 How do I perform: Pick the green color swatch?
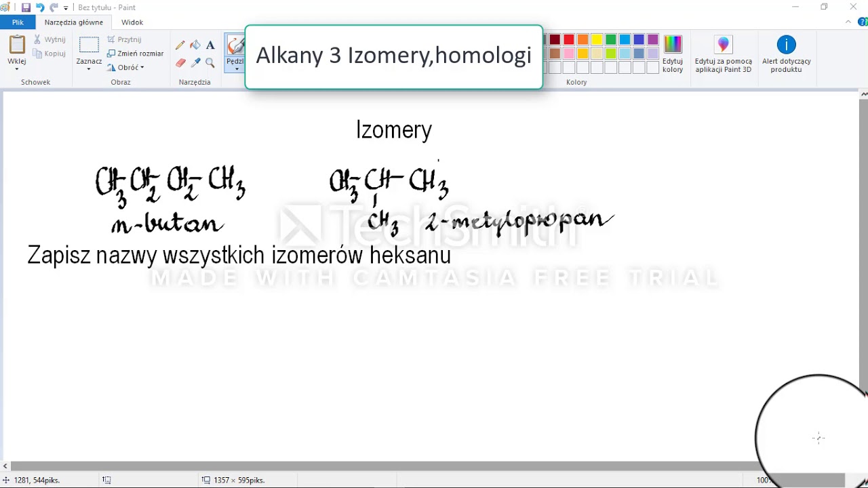611,39
